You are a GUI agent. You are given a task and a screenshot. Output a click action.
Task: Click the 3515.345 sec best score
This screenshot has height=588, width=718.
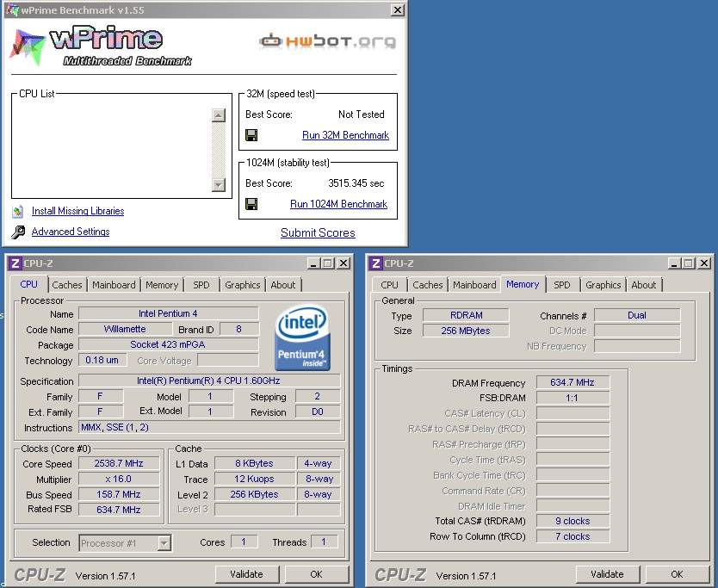click(356, 183)
